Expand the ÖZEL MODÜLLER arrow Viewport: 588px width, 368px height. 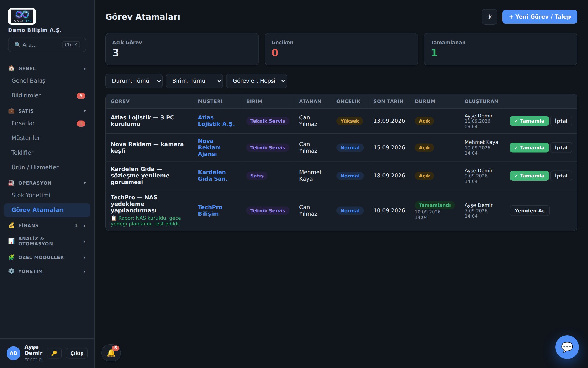[85, 258]
